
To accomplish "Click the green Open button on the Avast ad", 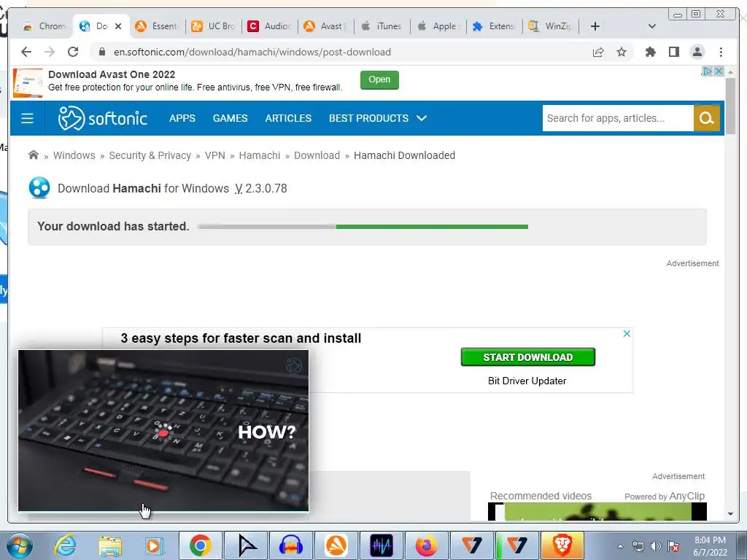I will [379, 79].
